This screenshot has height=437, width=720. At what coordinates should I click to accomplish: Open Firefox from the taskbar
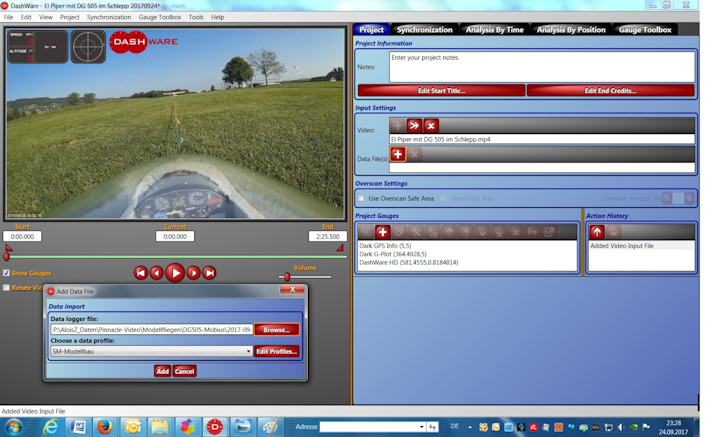click(x=105, y=427)
